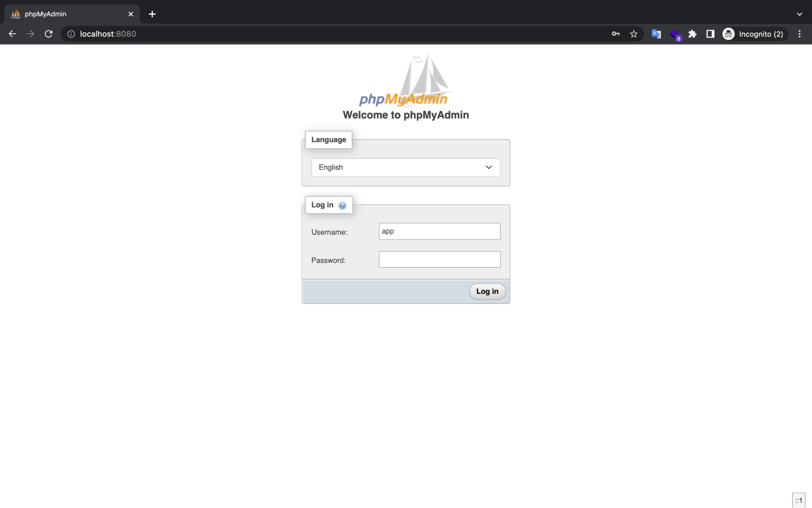Click the Incognito profile icon
Screen dimensions: 812x508
coord(728,34)
